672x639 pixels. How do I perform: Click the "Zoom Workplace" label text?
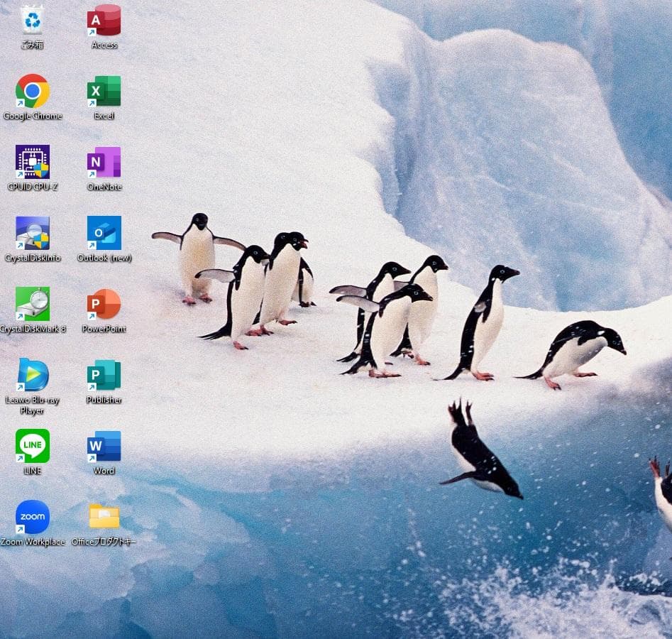[33, 542]
